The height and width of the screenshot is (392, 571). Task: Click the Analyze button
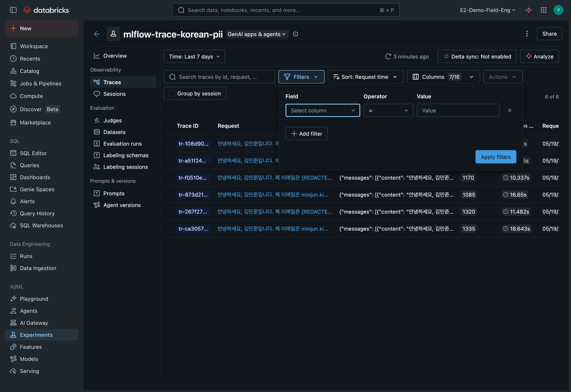coord(539,56)
